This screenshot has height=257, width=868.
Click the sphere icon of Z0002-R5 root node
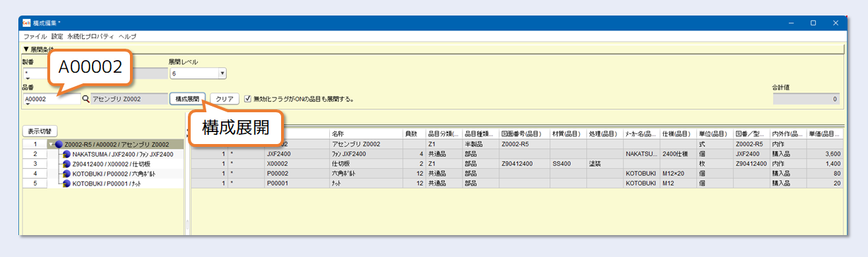pos(59,144)
